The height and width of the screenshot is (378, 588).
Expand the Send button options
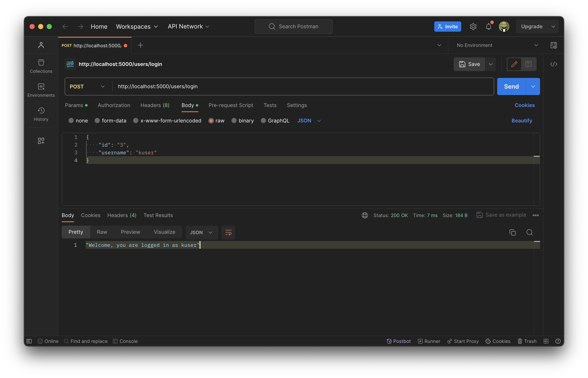point(533,86)
